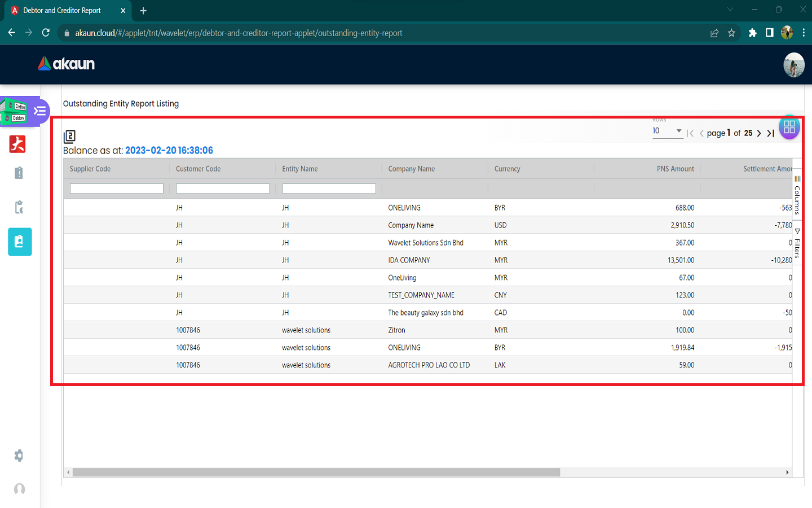Click the clipboard exclamation icon in sidebar
Image resolution: width=812 pixels, height=508 pixels.
pos(19,173)
